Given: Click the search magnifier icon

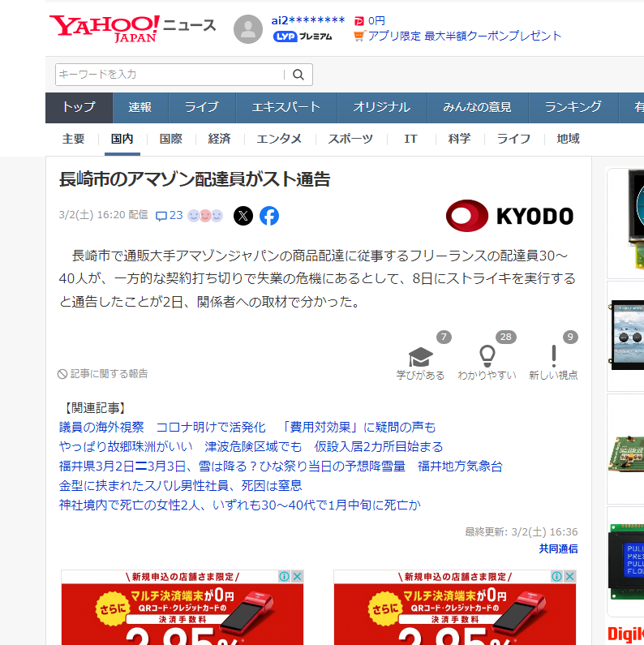Looking at the screenshot, I should pyautogui.click(x=298, y=75).
